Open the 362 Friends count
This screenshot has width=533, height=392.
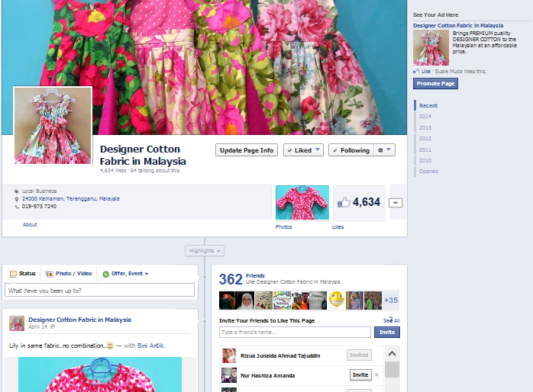click(231, 279)
